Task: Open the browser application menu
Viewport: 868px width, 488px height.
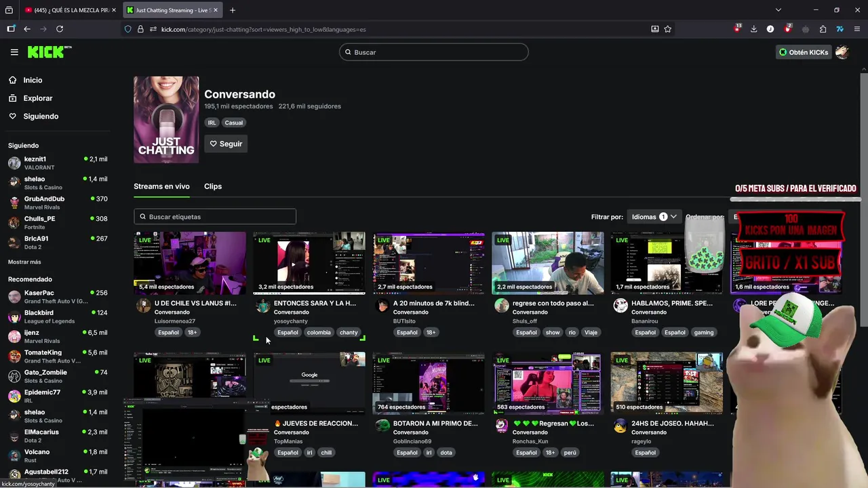Action: click(857, 29)
